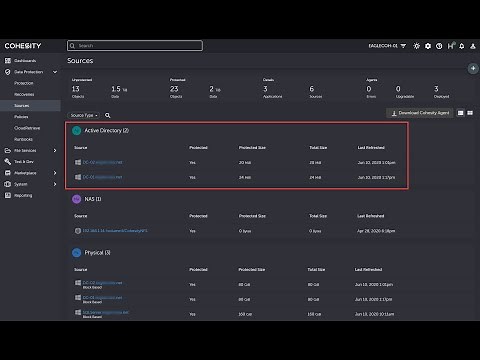This screenshot has height=360, width=480.
Task: Click the Active Directory (2) heading
Action: pyautogui.click(x=107, y=131)
